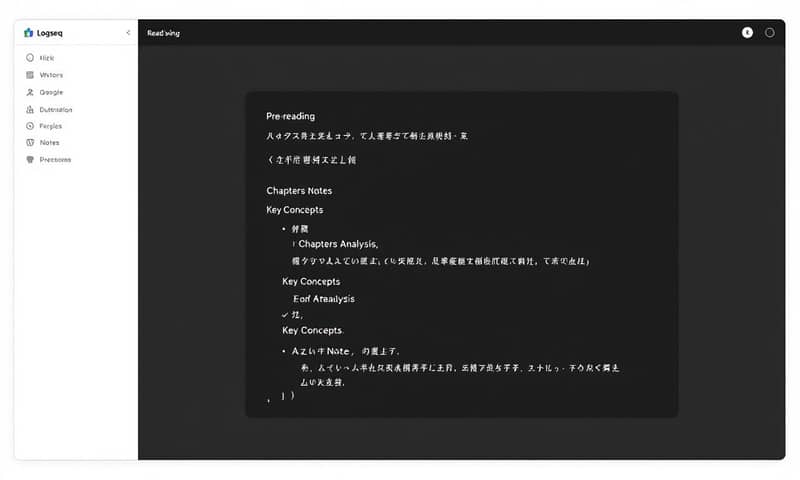800x480 pixels.
Task: Click the bullet above Chapters Analysis
Action: tap(284, 229)
